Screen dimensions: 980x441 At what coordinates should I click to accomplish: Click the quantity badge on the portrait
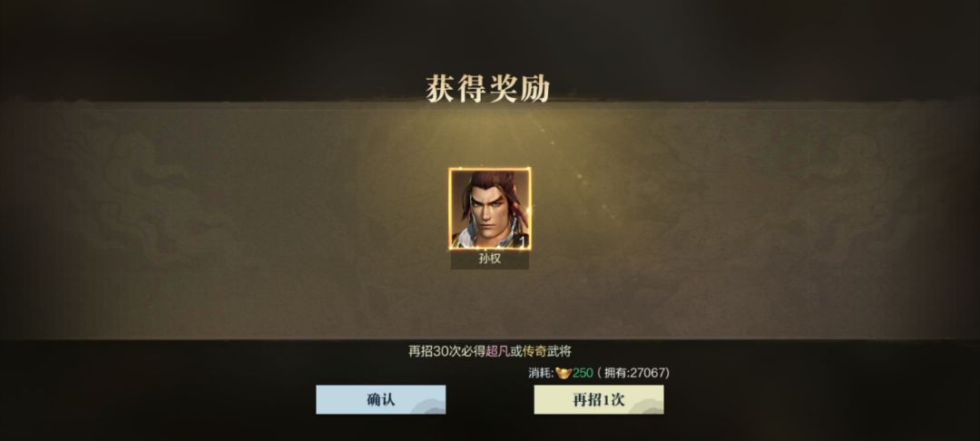[524, 241]
